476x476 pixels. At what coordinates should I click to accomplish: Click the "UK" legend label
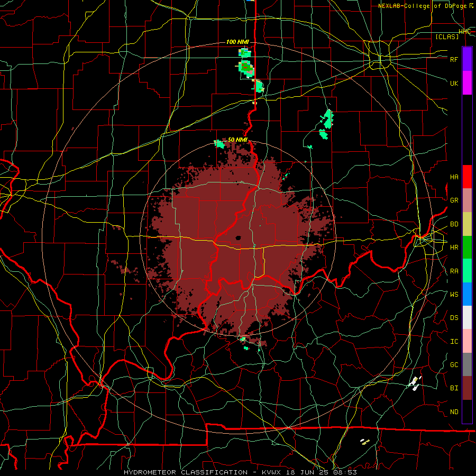point(454,83)
